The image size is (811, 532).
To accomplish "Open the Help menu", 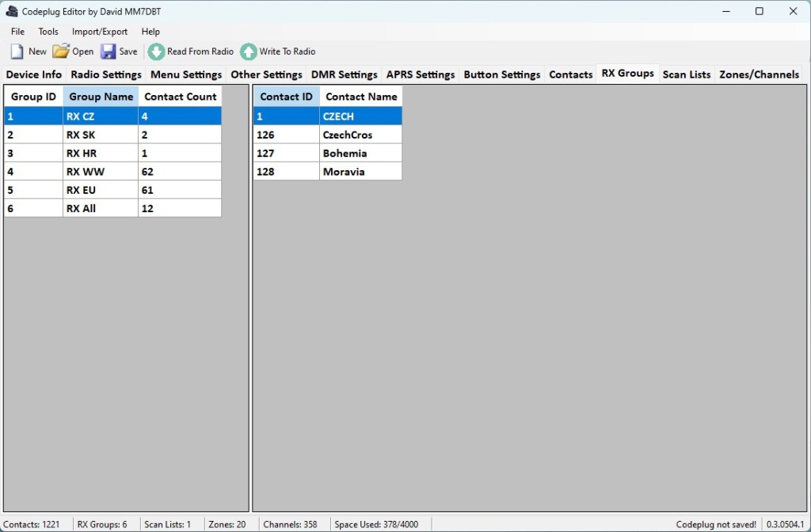I will [x=150, y=32].
